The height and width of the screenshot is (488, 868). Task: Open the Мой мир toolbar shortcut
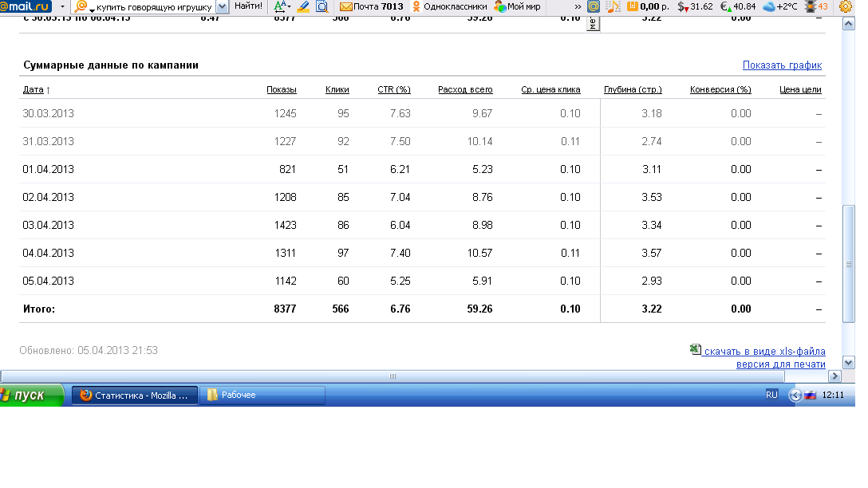[x=517, y=6]
